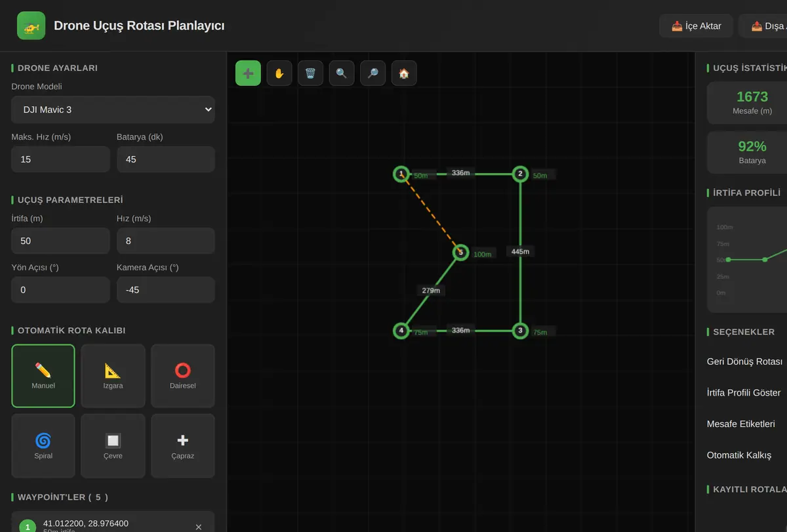Remove the first waypoint with its X
The width and height of the screenshot is (787, 532).
(199, 527)
